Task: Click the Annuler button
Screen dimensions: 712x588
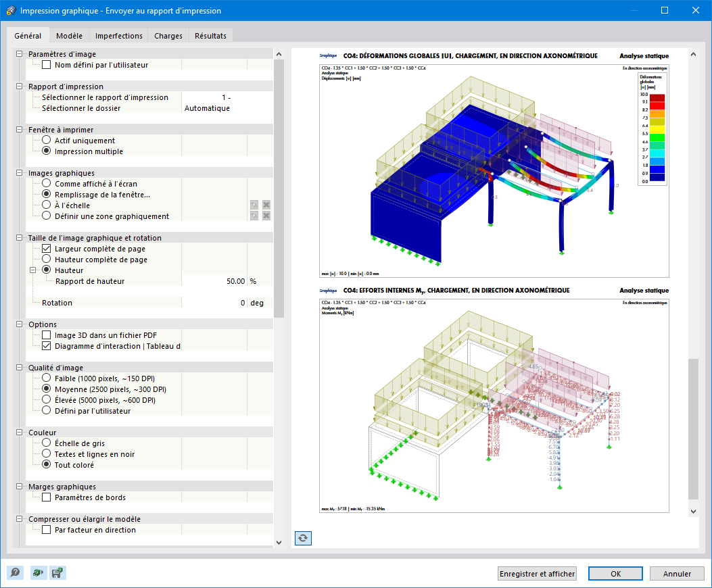Action: 677,574
